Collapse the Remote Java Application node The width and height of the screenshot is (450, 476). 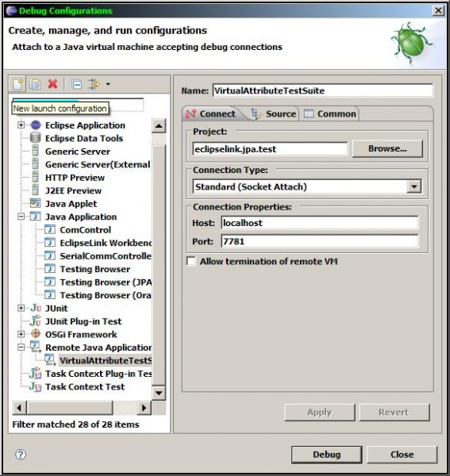(21, 347)
